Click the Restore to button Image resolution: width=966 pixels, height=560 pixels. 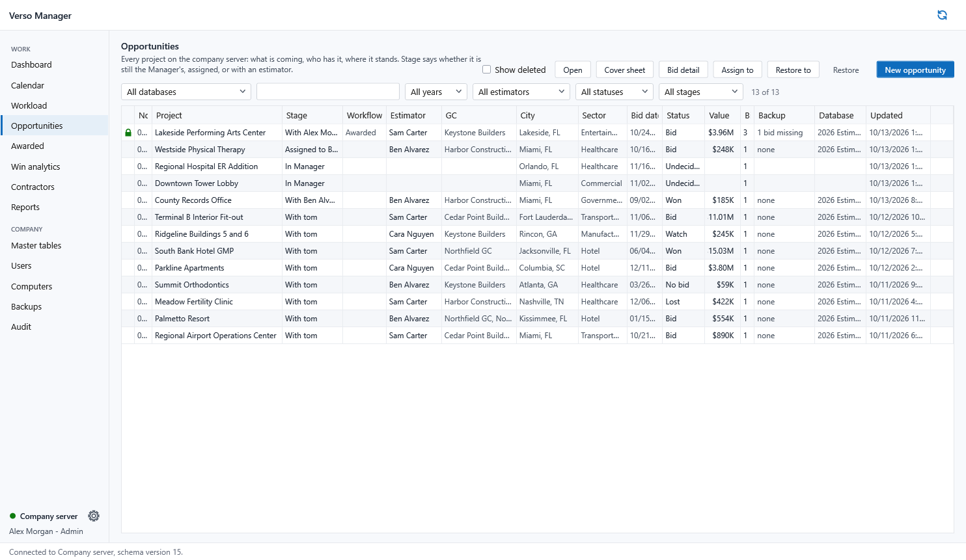tap(793, 70)
